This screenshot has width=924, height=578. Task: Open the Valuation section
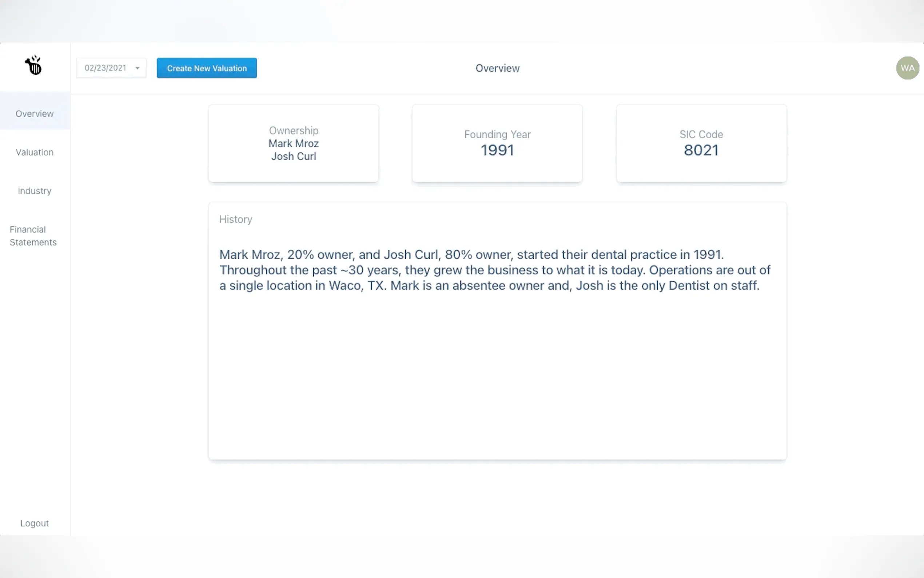click(x=35, y=152)
